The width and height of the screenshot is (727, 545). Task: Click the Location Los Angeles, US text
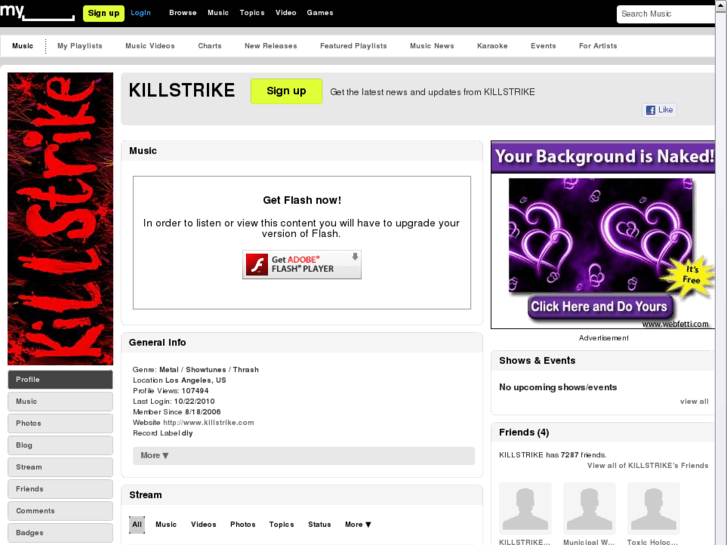pyautogui.click(x=179, y=380)
